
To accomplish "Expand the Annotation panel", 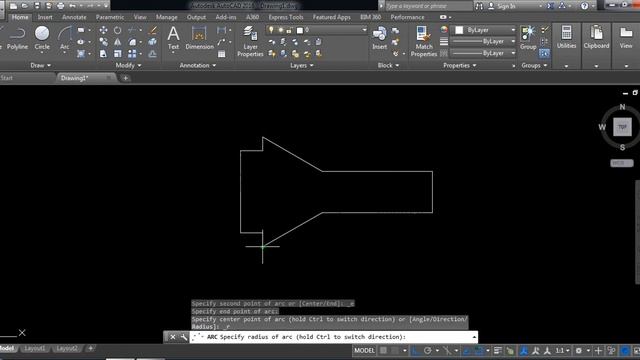I will point(198,65).
